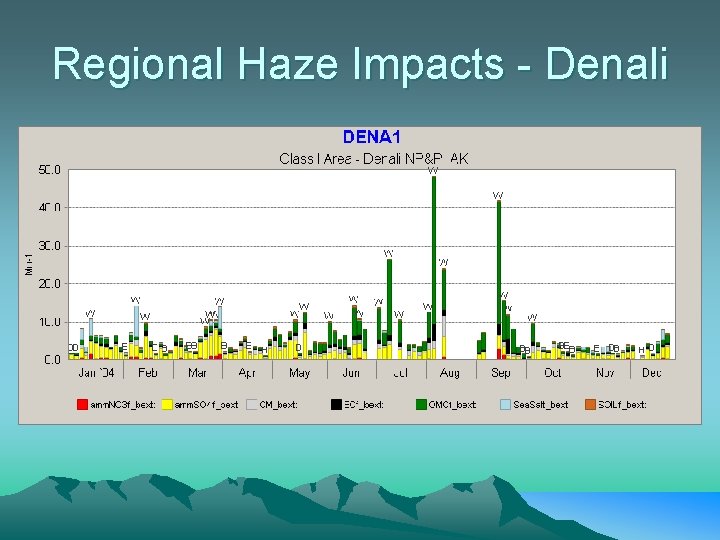Click the OMC1_bext legend label
Image resolution: width=720 pixels, height=540 pixels.
pos(452,405)
